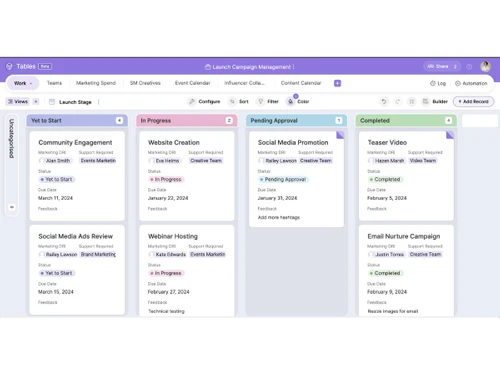Add a new view with plus icon
The height and width of the screenshot is (375, 500).
pos(36,101)
